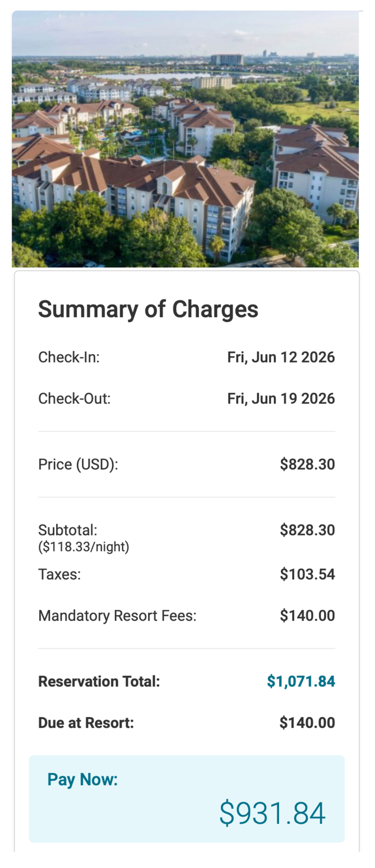Click the Pay Now label
Viewport: 375px width, 868px height.
point(82,779)
